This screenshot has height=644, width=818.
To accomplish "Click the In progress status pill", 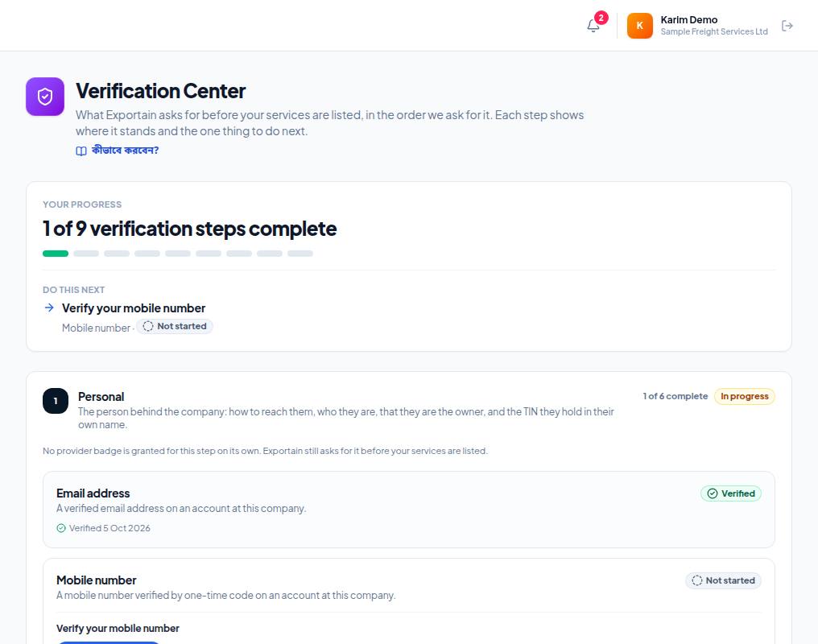I will click(x=745, y=396).
